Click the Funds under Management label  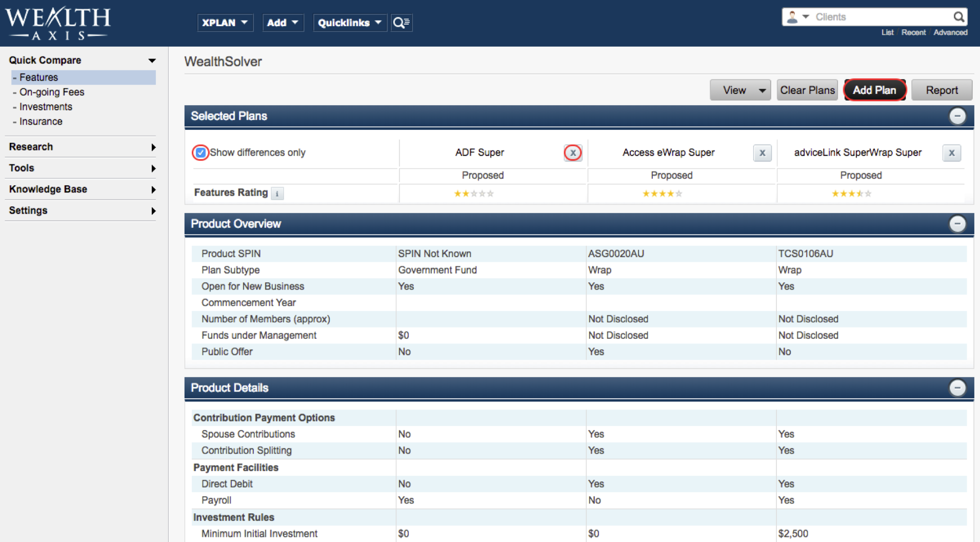coord(259,335)
